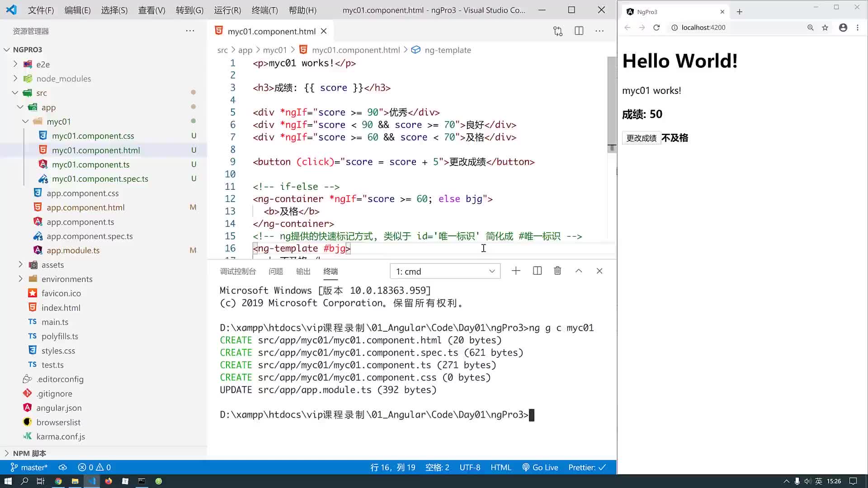
Task: Click ng-template breadcrumb item
Action: point(448,50)
